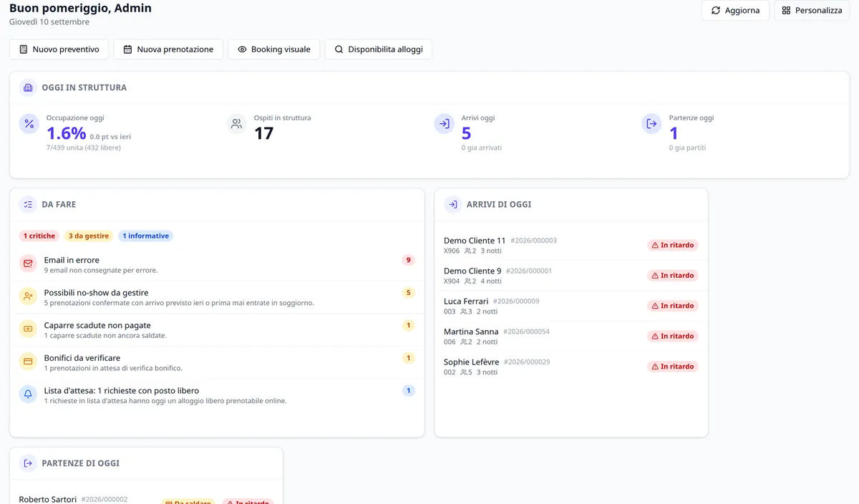Screen dimensions: 859x504
Task: Click the Giovedì 10 settembre date
Action: (49, 22)
